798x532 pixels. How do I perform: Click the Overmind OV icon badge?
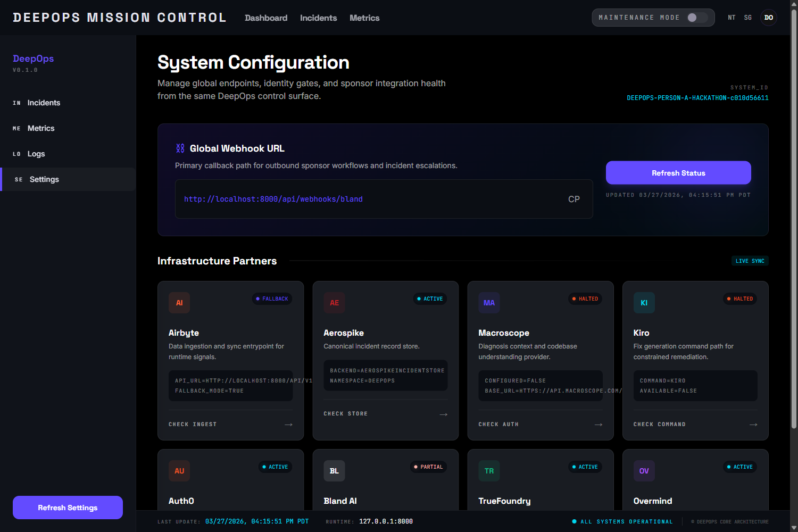[644, 471]
